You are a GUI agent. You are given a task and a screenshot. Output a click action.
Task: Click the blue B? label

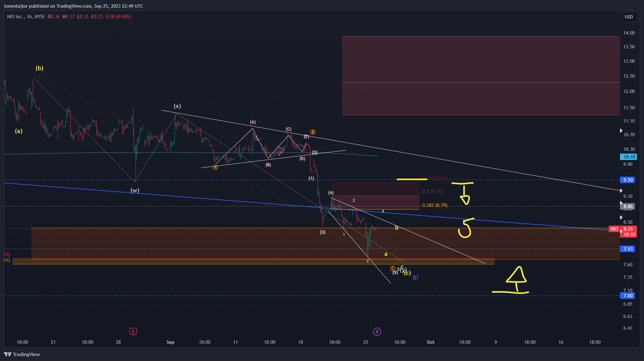[x=416, y=278]
